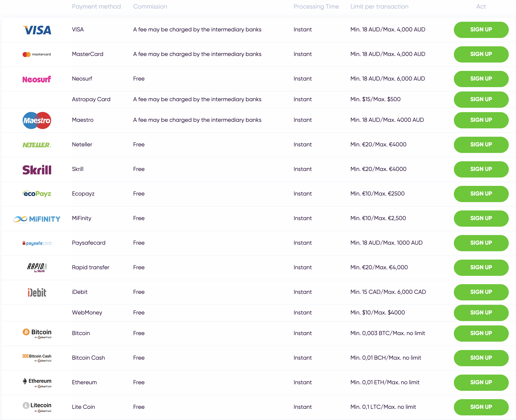Click 'Min. €20/Max. €4,000' Rapid transfer limit
The height and width of the screenshot is (420, 516).
[379, 267]
